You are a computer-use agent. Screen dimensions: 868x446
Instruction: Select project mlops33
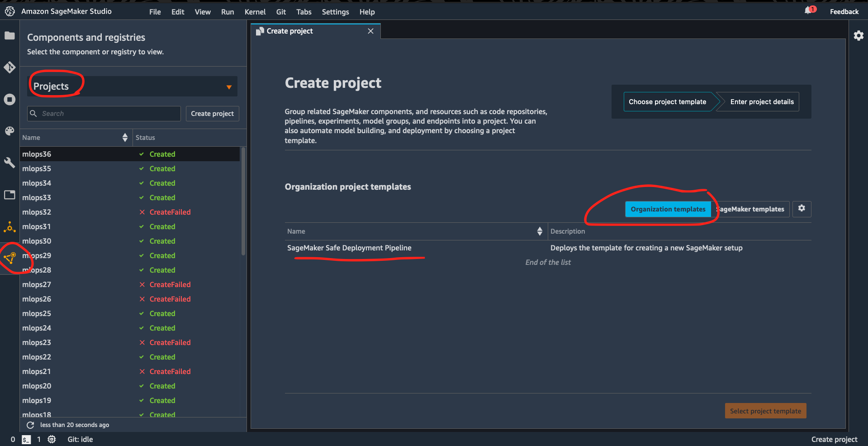[x=130, y=197]
